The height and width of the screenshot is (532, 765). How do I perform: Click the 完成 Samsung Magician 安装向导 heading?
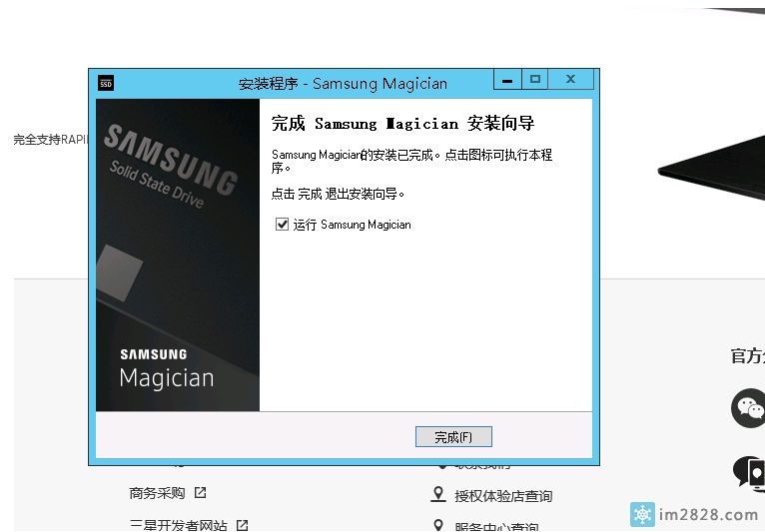point(403,124)
